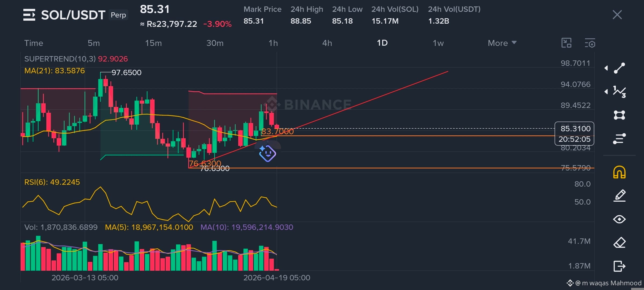Select the eraser tool
Screen dimensions: 644x290
(x=619, y=243)
